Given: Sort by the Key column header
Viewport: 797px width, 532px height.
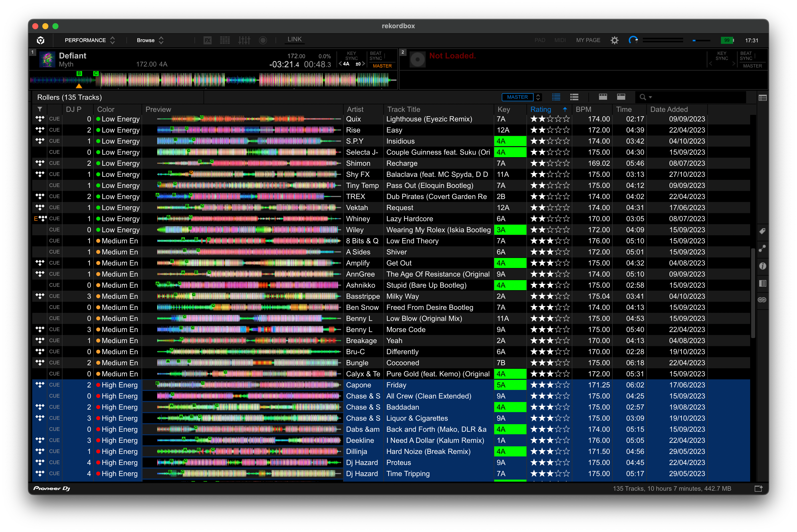Looking at the screenshot, I should (x=510, y=109).
